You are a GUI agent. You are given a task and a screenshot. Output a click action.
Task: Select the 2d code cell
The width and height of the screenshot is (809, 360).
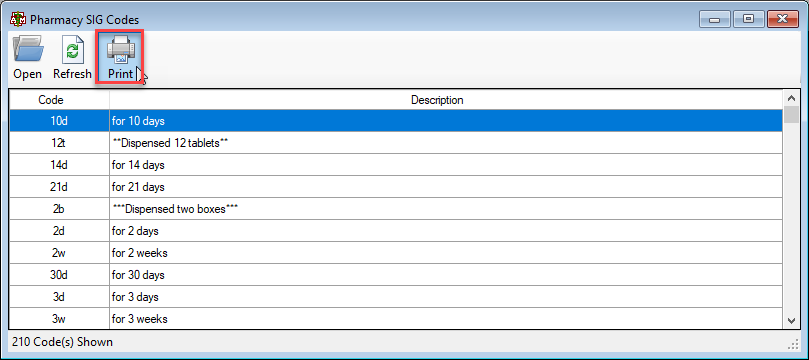pyautogui.click(x=59, y=231)
